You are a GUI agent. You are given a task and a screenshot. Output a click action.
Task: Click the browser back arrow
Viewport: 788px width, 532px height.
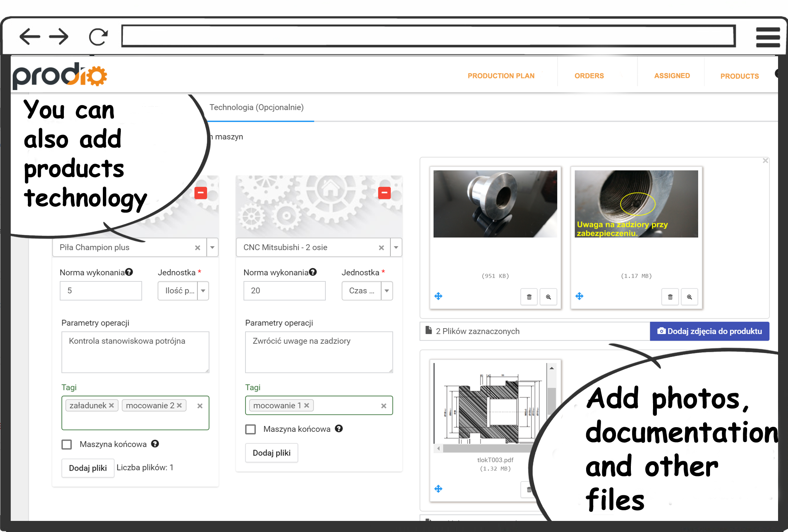pyautogui.click(x=29, y=37)
